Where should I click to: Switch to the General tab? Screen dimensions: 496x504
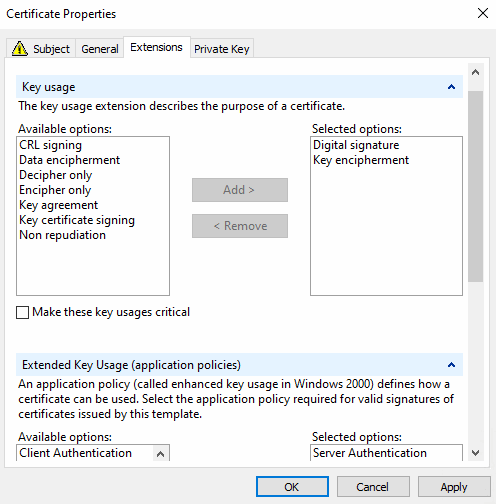(x=100, y=49)
